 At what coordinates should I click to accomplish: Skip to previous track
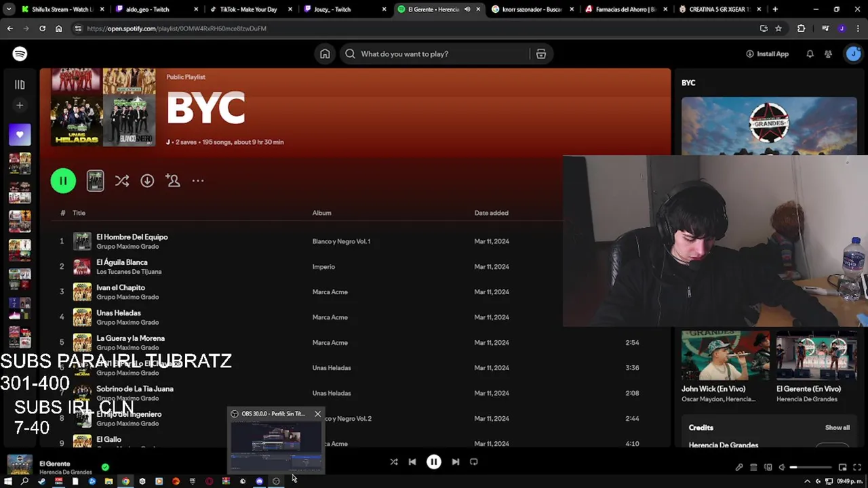(412, 462)
